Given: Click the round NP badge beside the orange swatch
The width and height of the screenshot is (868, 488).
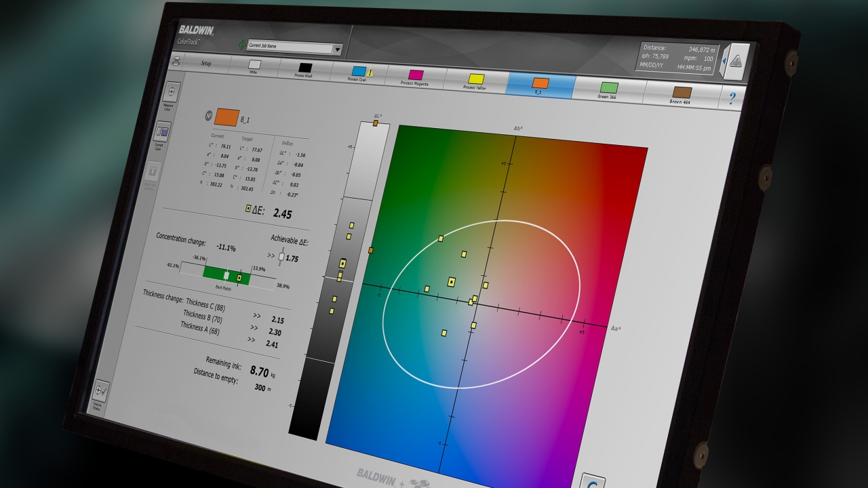Looking at the screenshot, I should pos(209,116).
